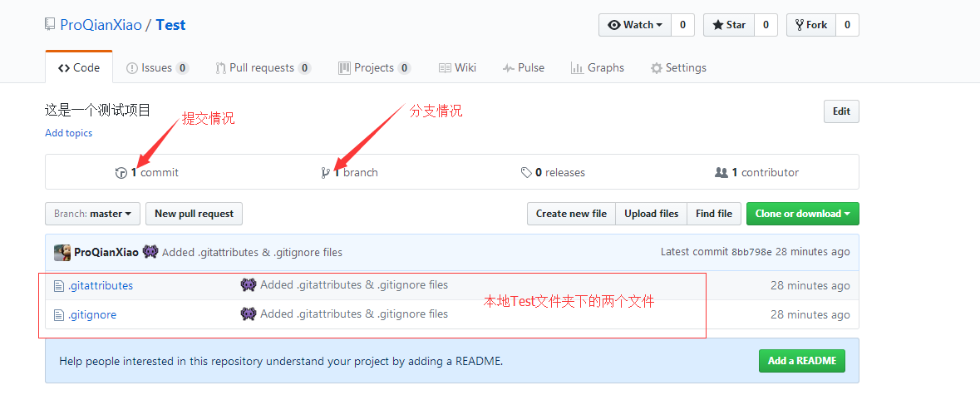Viewport: 980px width, 400px height.
Task: Open ProQianXiao author link in commit bar
Action: (106, 253)
